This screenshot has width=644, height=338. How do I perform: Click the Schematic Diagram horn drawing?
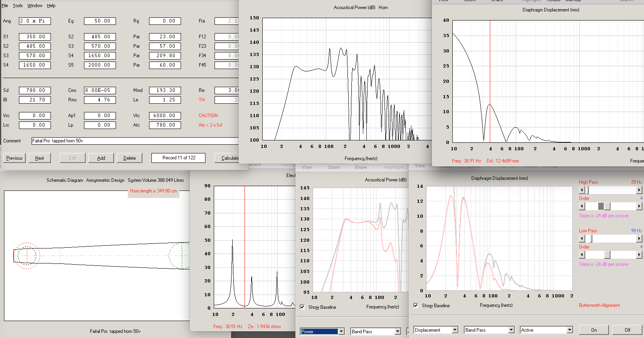click(97, 256)
